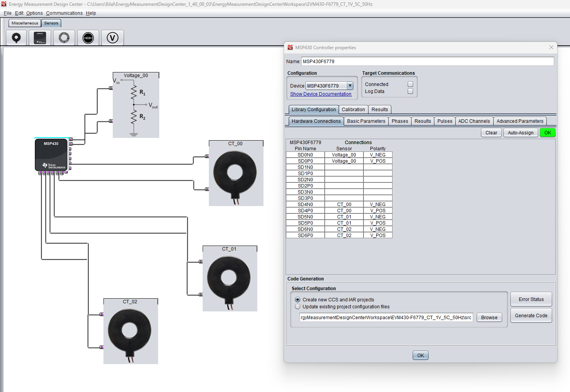Select the CT_02 current transformer block
The width and height of the screenshot is (570, 392).
pos(131,331)
